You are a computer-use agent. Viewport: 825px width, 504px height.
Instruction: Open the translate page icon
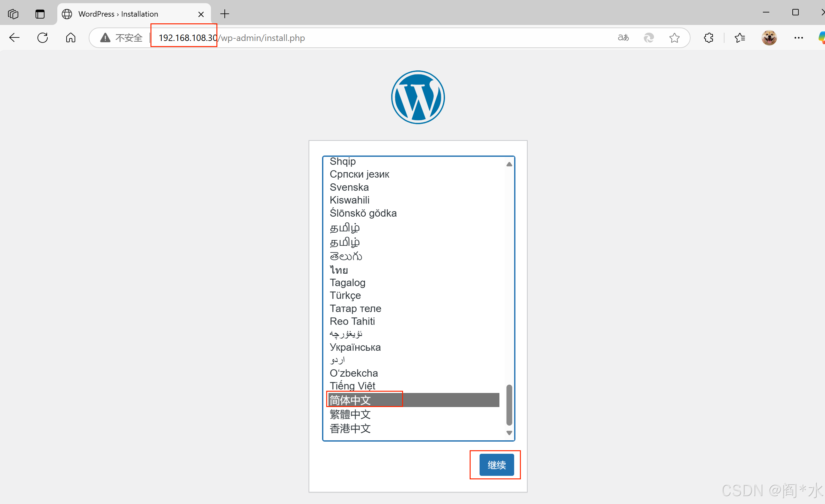coord(623,37)
